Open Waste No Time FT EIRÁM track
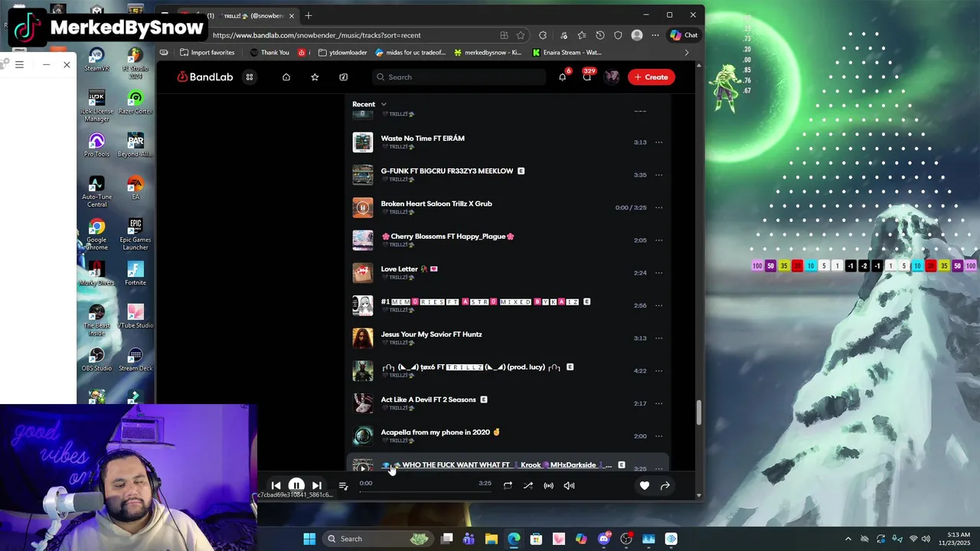Image resolution: width=980 pixels, height=551 pixels. [423, 139]
